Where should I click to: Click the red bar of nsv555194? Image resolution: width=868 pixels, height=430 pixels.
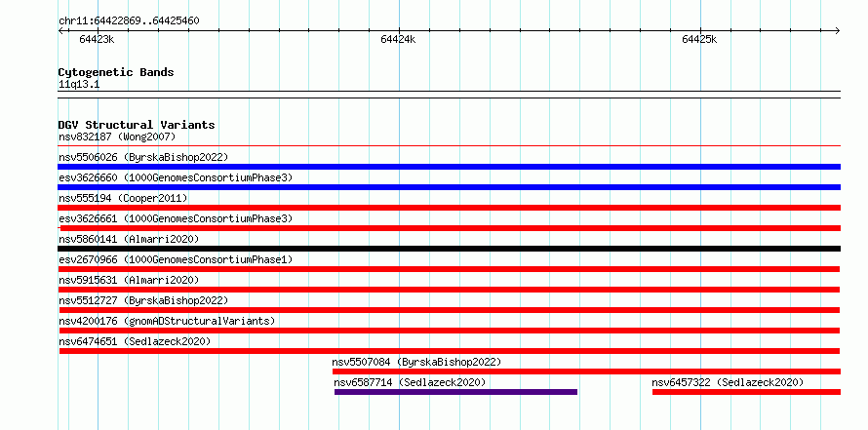[x=449, y=208]
